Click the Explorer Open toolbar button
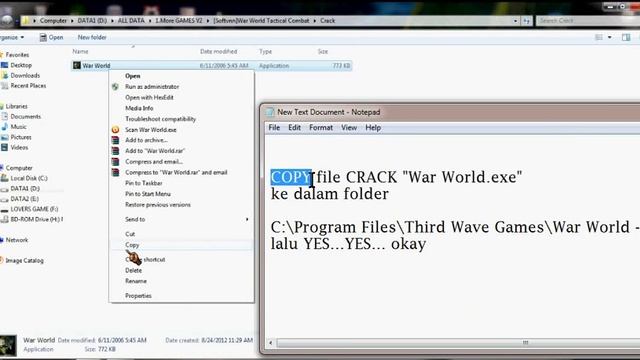This screenshot has height=360, width=640. click(51, 38)
